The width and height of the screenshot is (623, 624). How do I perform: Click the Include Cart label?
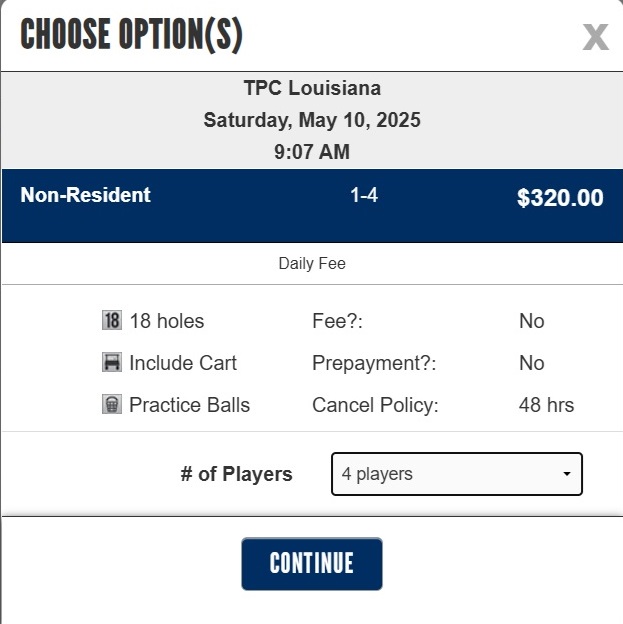pyautogui.click(x=183, y=363)
